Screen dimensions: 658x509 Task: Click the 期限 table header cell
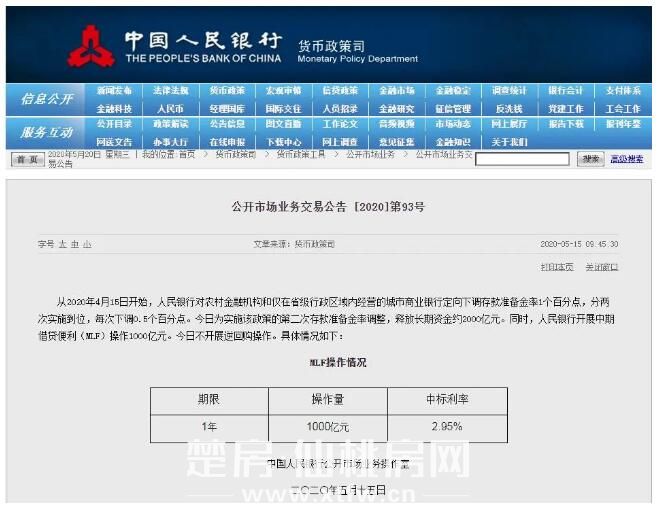[x=209, y=400]
